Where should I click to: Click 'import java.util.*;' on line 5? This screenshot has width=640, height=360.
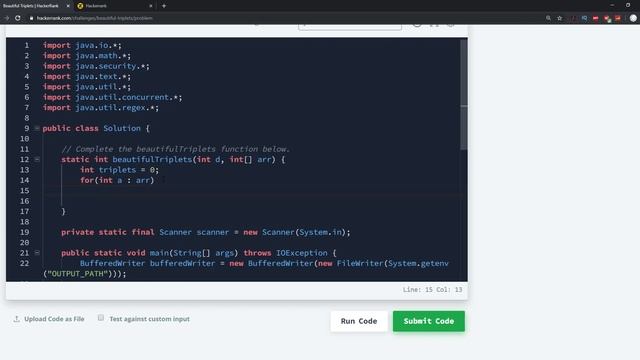(87, 87)
